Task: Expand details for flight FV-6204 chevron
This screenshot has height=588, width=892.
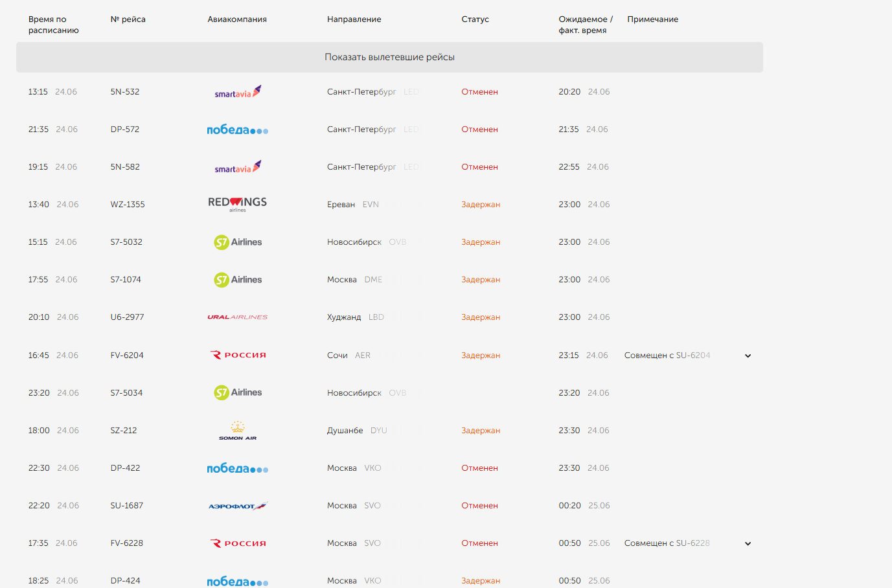Action: 748,356
